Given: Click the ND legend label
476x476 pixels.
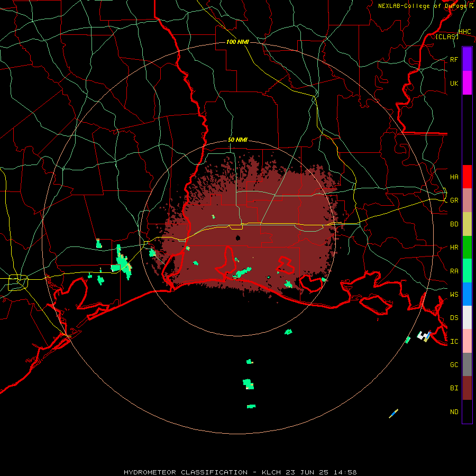Looking at the screenshot, I should coord(454,411).
